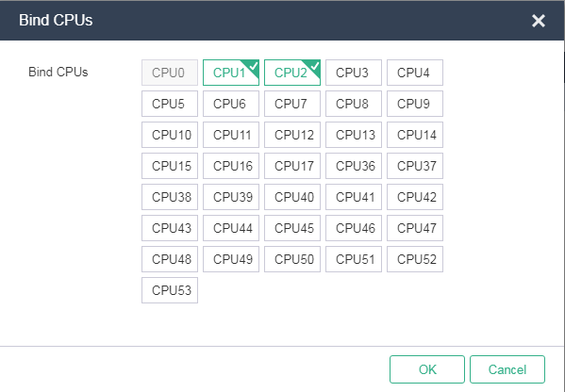Click the CPU36 tile
565x392 pixels.
pyautogui.click(x=354, y=166)
